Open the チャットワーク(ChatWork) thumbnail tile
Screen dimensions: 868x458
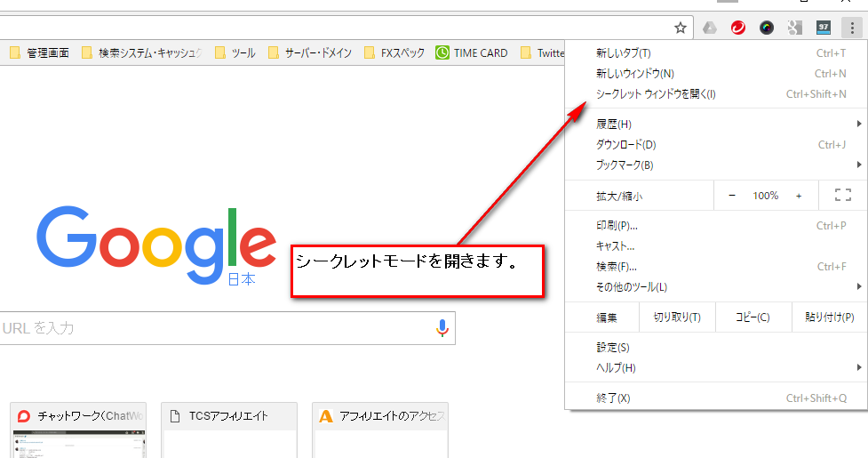click(x=78, y=430)
